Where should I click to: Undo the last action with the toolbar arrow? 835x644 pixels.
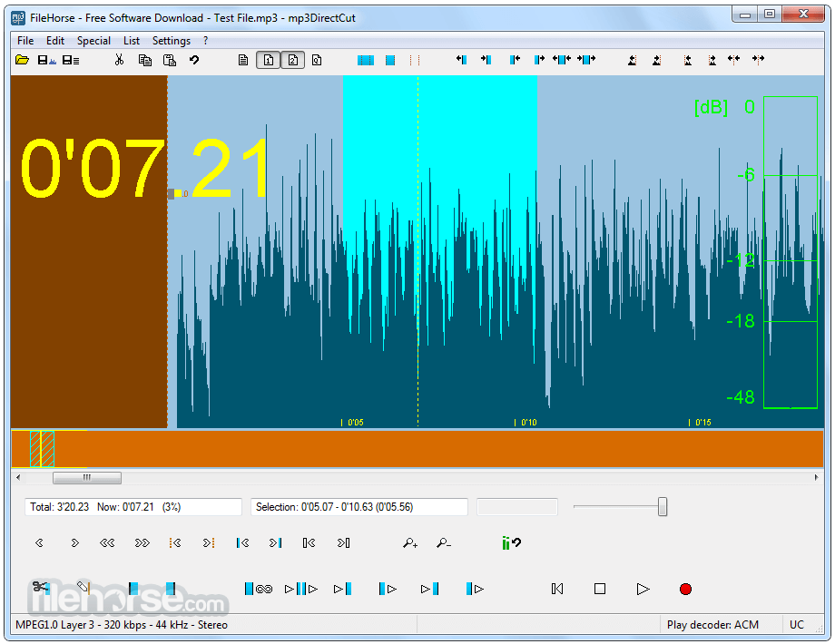(194, 60)
